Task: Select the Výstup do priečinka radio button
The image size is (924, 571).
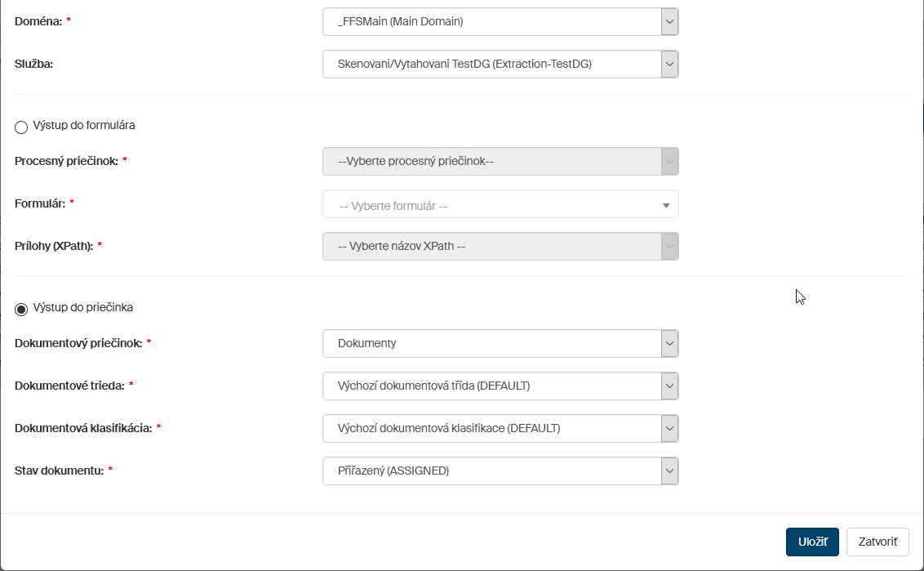Action: coord(22,309)
